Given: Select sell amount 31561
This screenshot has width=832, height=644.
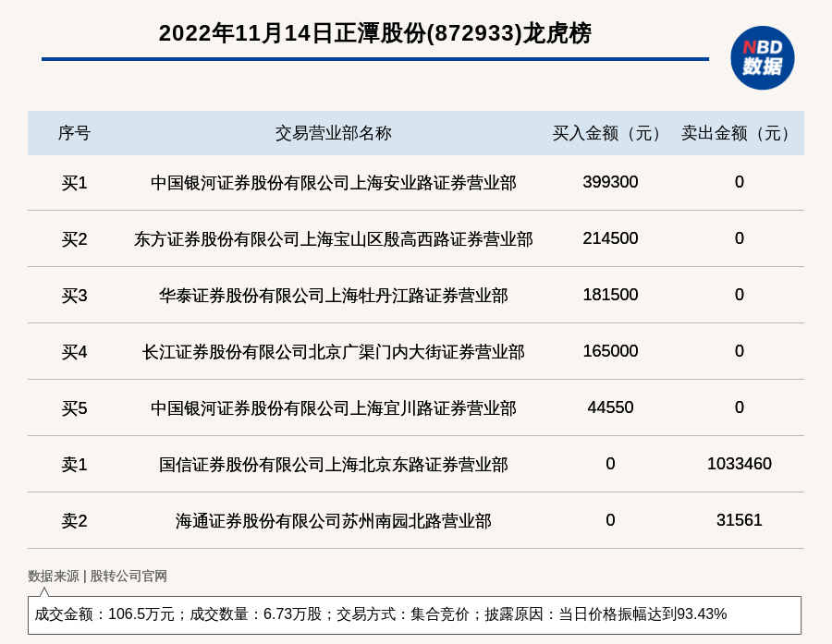Looking at the screenshot, I should [x=740, y=520].
